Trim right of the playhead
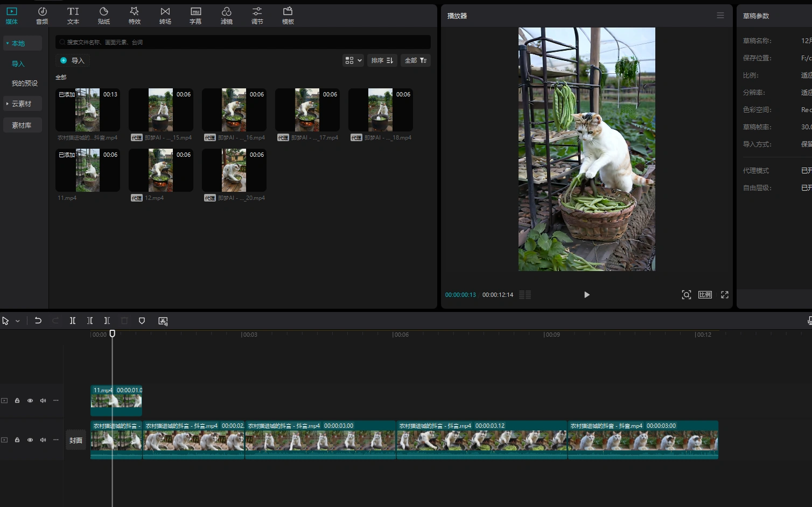812x507 pixels. [107, 321]
